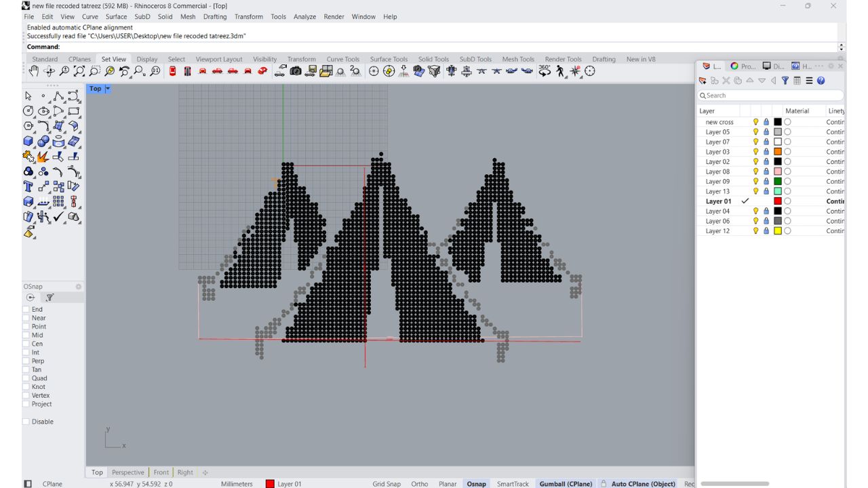Open the CPlane coordinate selector in status bar
The height and width of the screenshot is (488, 868).
pos(52,484)
